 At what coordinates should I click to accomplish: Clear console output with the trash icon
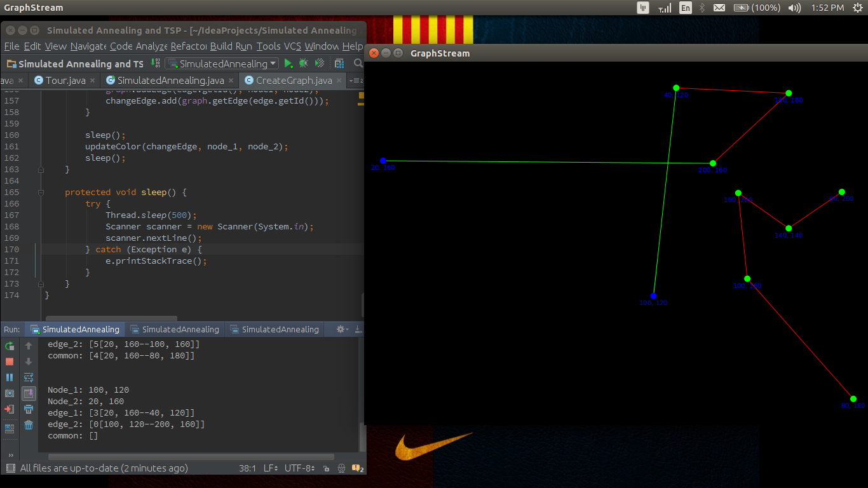click(x=29, y=425)
